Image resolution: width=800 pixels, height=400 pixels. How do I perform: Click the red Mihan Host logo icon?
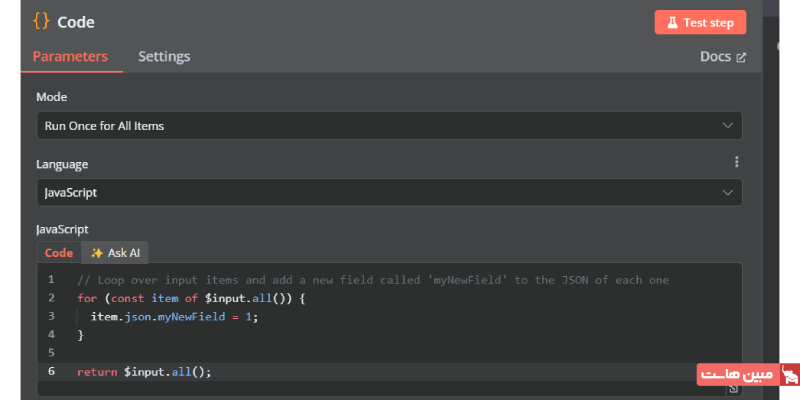pyautogui.click(x=789, y=376)
